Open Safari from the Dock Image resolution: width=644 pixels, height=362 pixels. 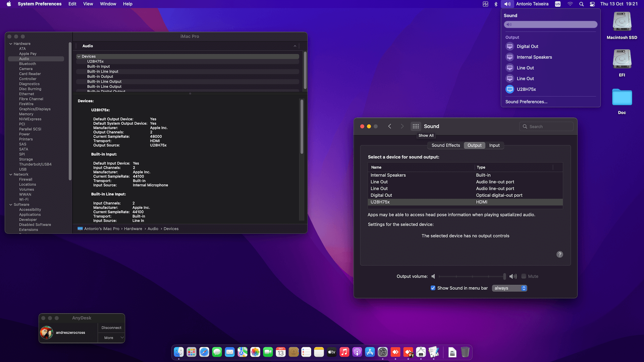coord(204,352)
